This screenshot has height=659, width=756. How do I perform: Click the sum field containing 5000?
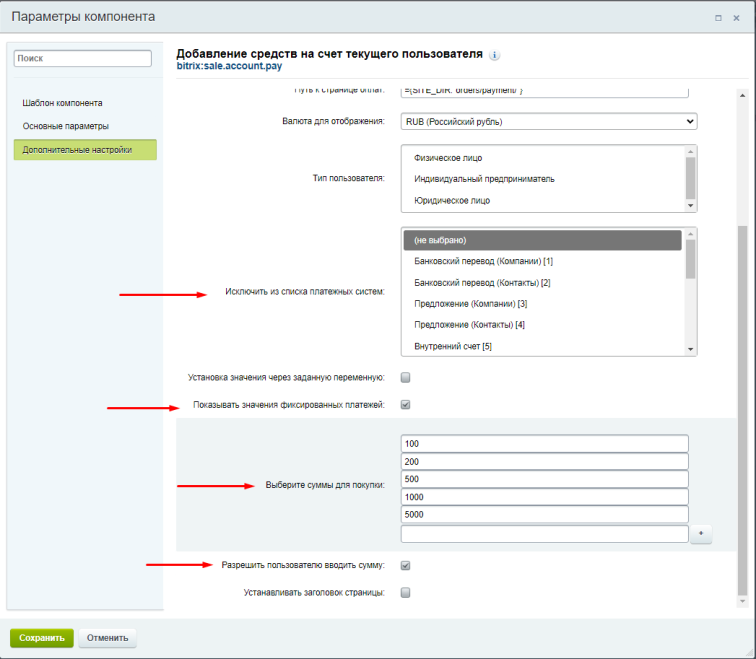point(544,514)
